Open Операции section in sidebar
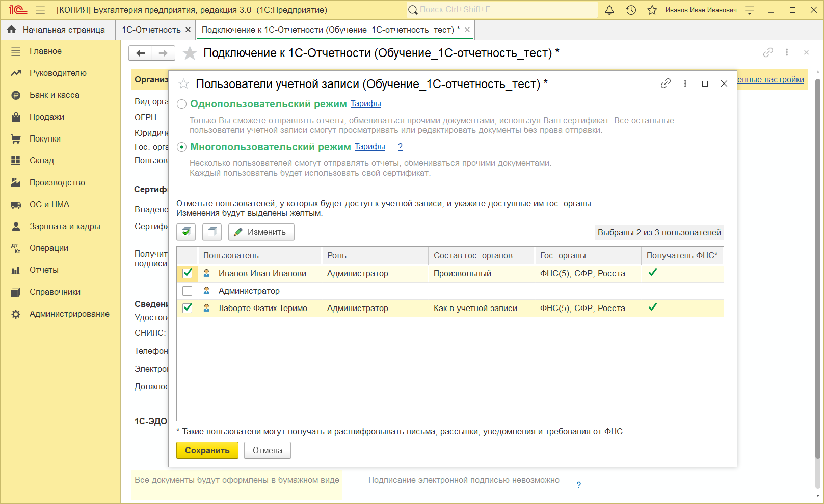The height and width of the screenshot is (504, 824). pos(60,248)
